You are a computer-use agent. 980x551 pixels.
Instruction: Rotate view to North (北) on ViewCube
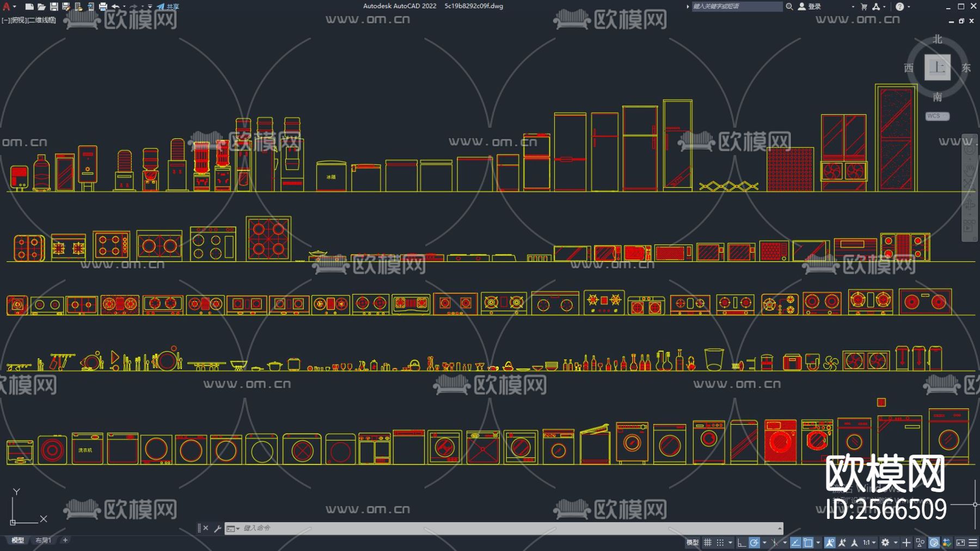point(938,39)
